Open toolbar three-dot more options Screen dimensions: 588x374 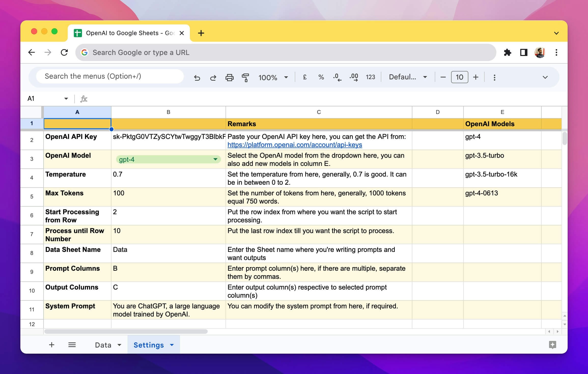click(494, 77)
